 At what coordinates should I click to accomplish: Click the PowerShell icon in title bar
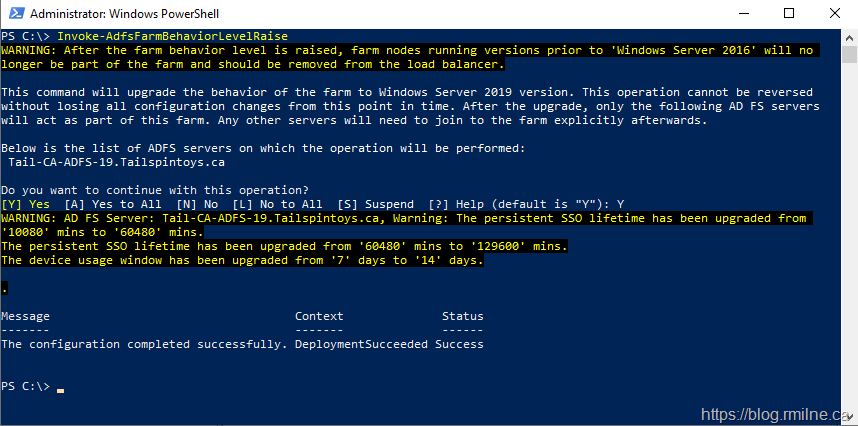(x=13, y=14)
